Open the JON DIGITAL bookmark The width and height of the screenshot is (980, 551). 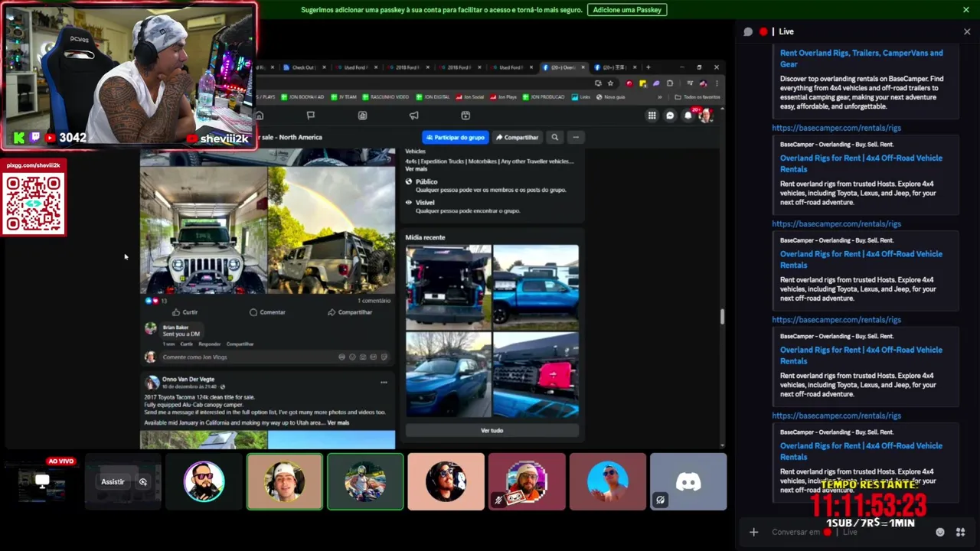pyautogui.click(x=431, y=97)
